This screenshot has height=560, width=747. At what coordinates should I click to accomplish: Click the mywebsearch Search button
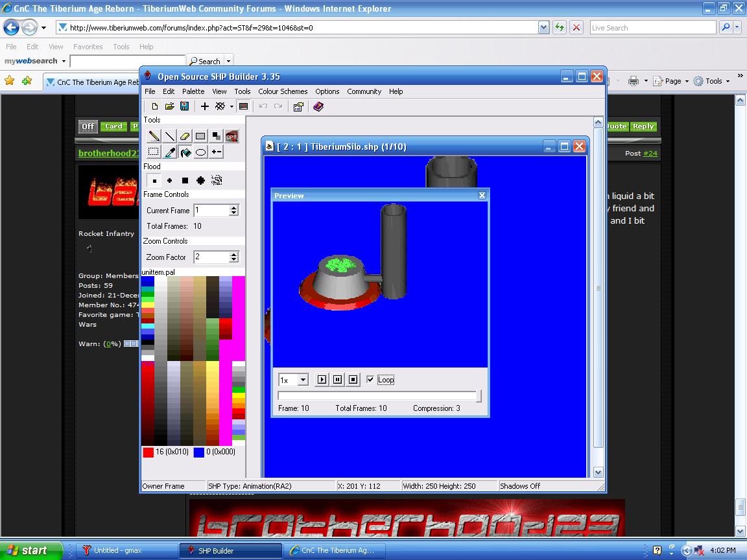(x=205, y=62)
